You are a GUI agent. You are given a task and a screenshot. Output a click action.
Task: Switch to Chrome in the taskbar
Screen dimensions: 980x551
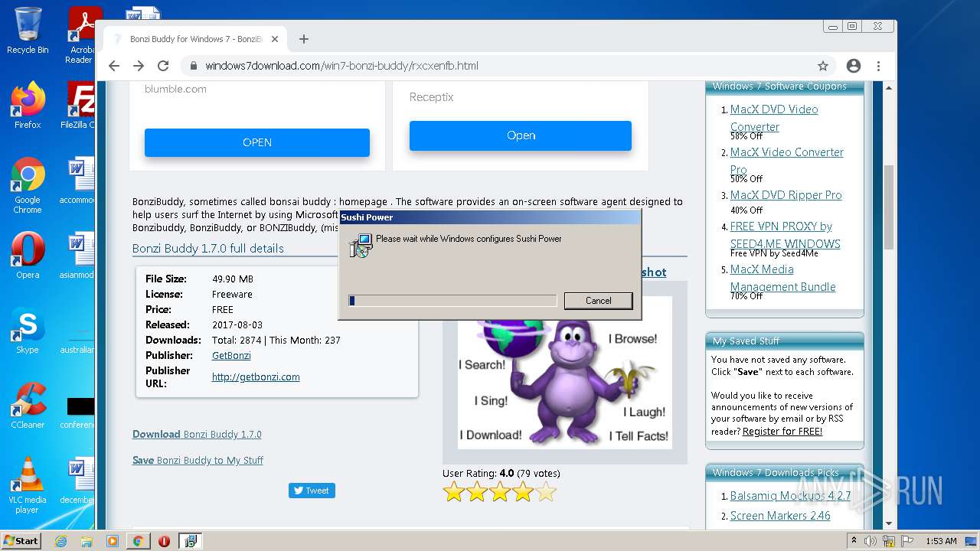pyautogui.click(x=138, y=541)
